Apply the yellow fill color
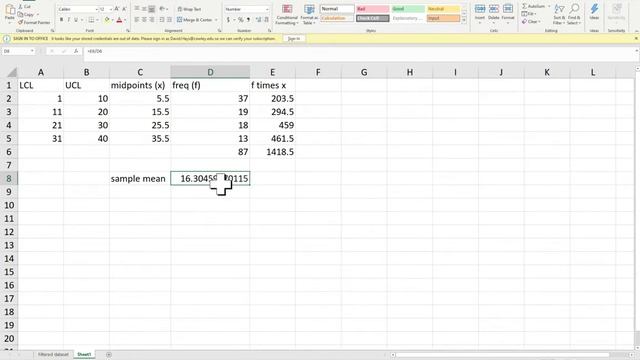640x360 pixels. tap(107, 20)
